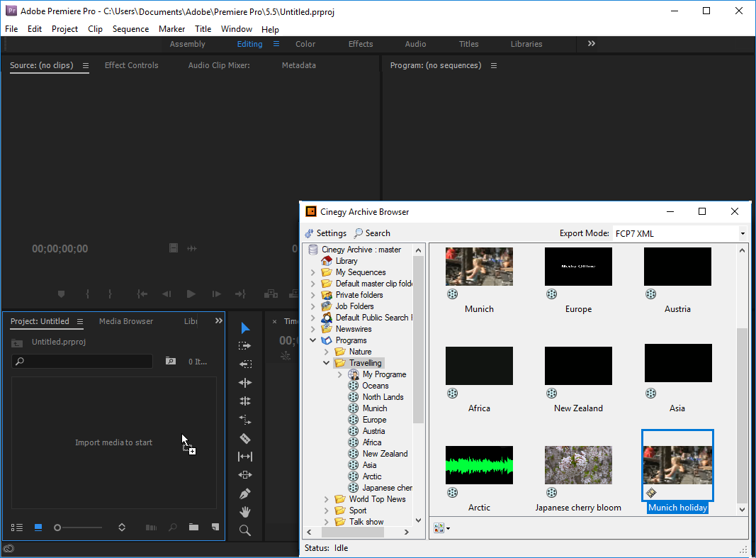Collapse the Programs tree node
Screen dimensions: 756x558
[313, 340]
